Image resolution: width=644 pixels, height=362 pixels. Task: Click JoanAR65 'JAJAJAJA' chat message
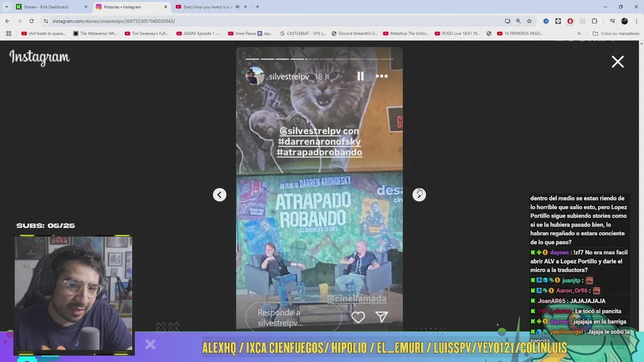568,301
